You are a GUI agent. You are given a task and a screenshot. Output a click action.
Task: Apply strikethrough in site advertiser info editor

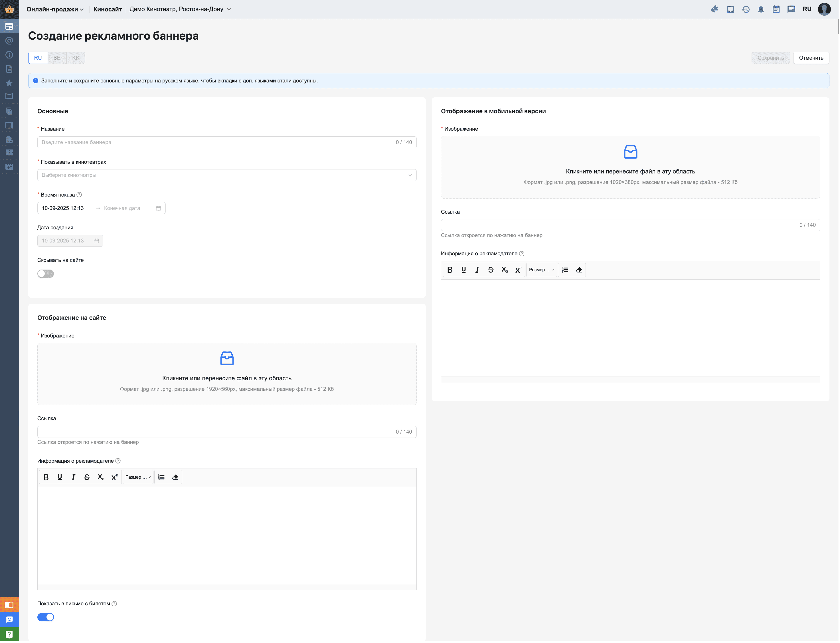87,478
